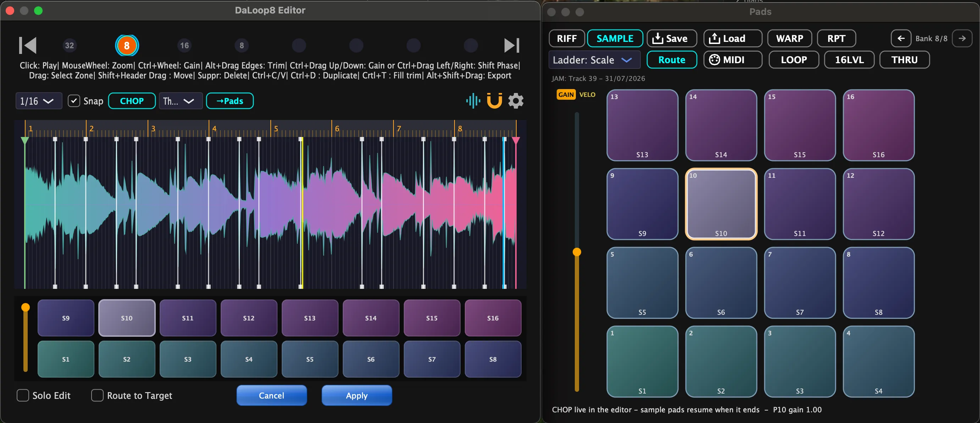
Task: Expand the Ladder: Scale dropdown
Action: [x=594, y=60]
